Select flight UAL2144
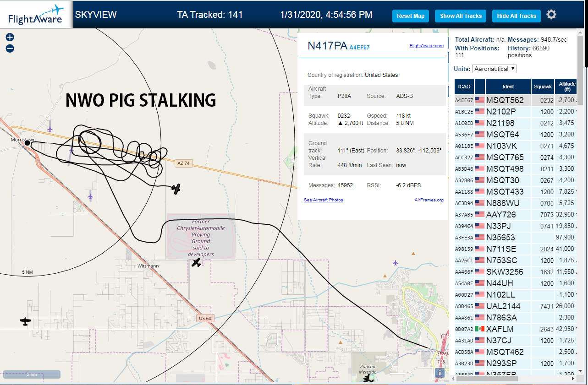Image resolution: width=588 pixels, height=385 pixels. click(x=503, y=306)
